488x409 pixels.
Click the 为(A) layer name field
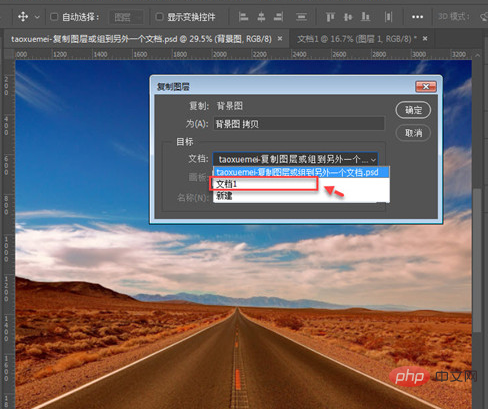(x=299, y=124)
